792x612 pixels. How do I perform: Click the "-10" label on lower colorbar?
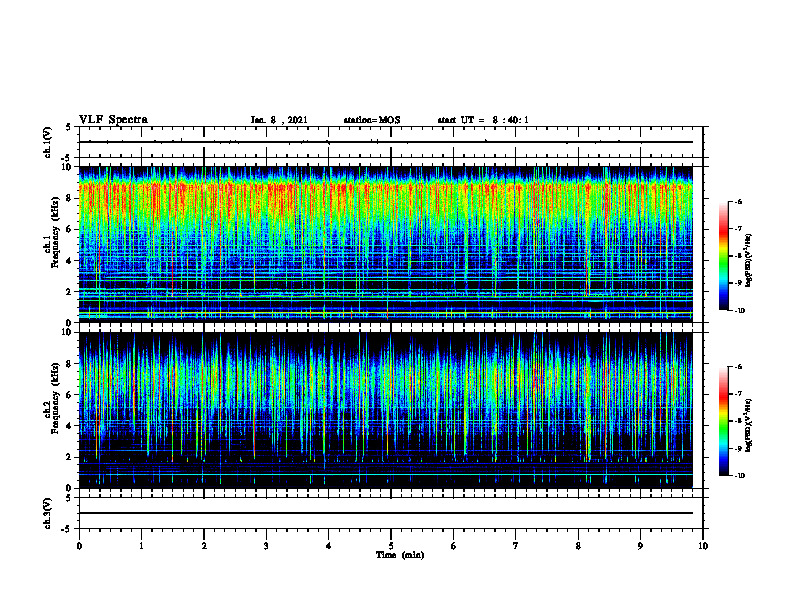coord(739,476)
